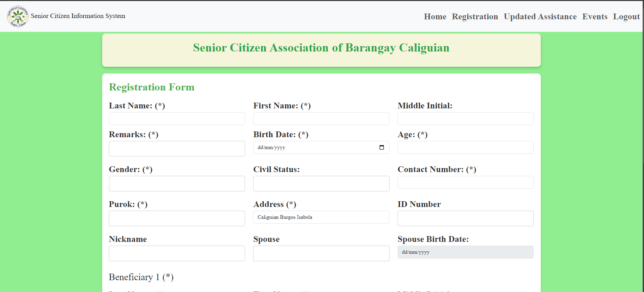The width and height of the screenshot is (644, 292).
Task: Open the Civil Status dropdown
Action: 321,184
